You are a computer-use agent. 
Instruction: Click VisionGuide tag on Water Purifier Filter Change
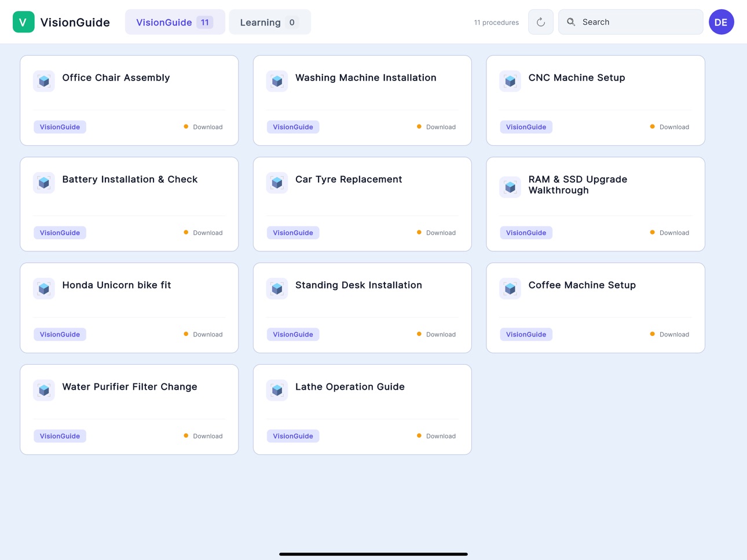tap(60, 436)
